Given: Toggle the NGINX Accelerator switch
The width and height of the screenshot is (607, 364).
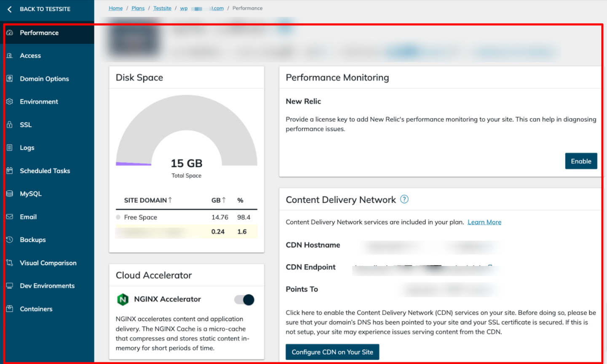Looking at the screenshot, I should 244,300.
